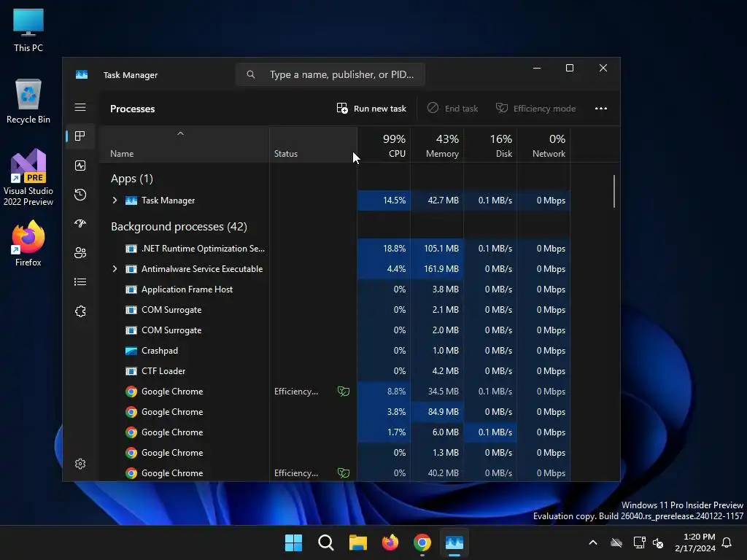Open Google Chrome from the taskbar
The image size is (747, 560).
[422, 542]
